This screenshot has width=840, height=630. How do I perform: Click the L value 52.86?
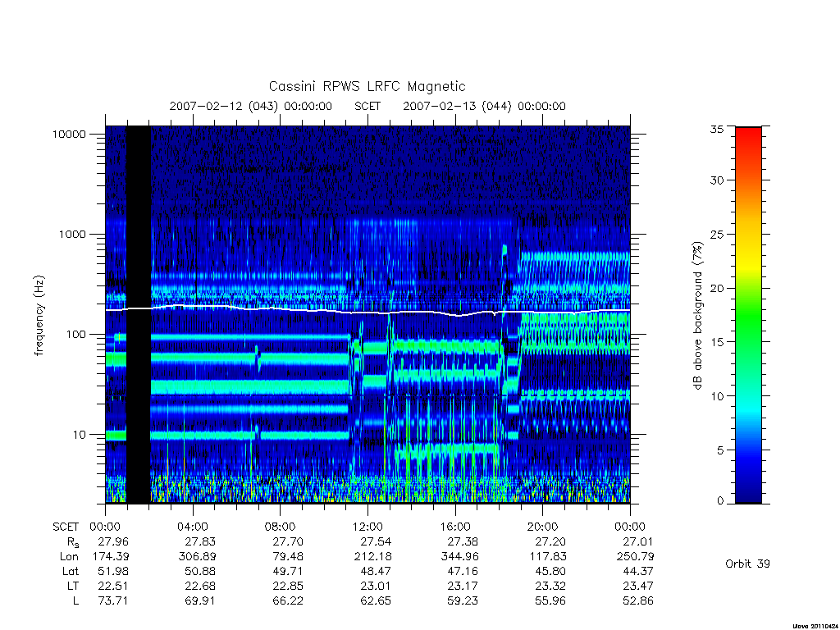tap(638, 601)
